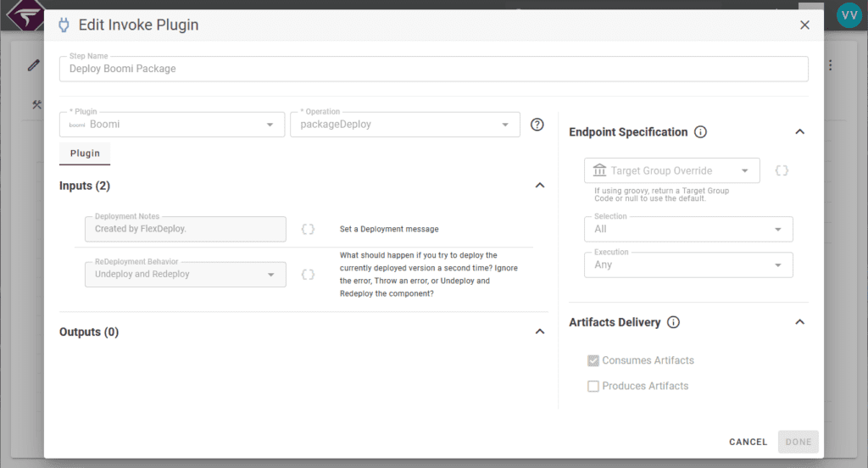Click the Endpoint Specification info icon

700,131
